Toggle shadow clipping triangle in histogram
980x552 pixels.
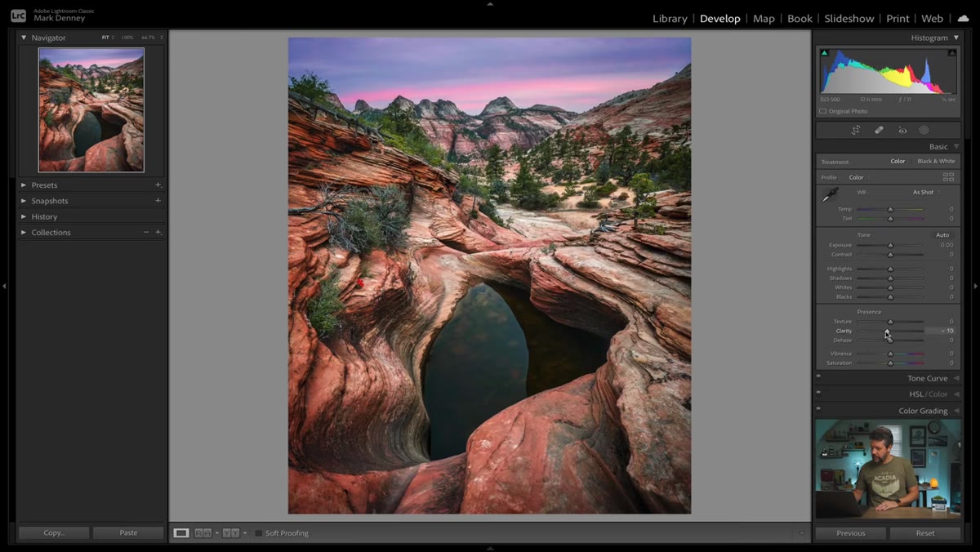[x=824, y=53]
